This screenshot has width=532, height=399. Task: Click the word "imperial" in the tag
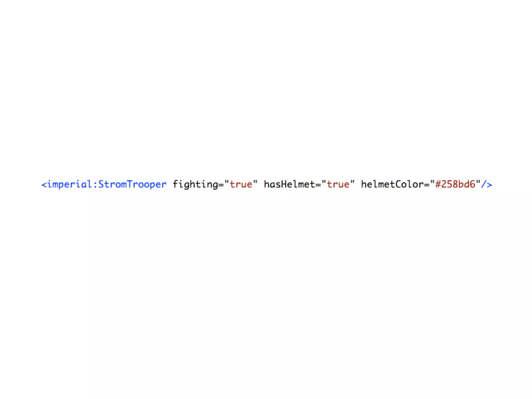(x=69, y=185)
